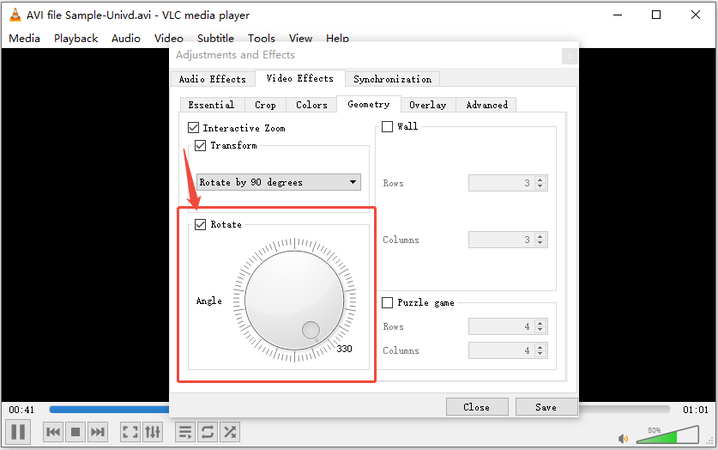Increase Puzzle game Columns value

click(x=540, y=347)
